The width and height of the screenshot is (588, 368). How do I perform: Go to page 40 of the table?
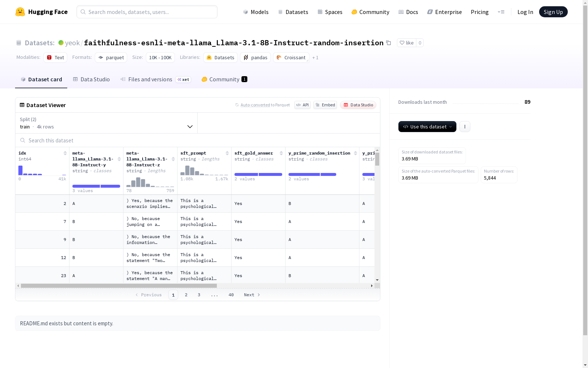231,295
